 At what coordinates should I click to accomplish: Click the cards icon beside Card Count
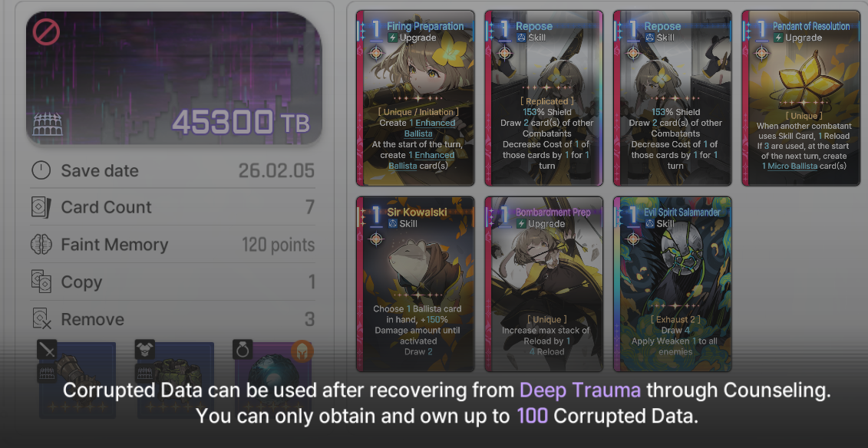tap(41, 207)
